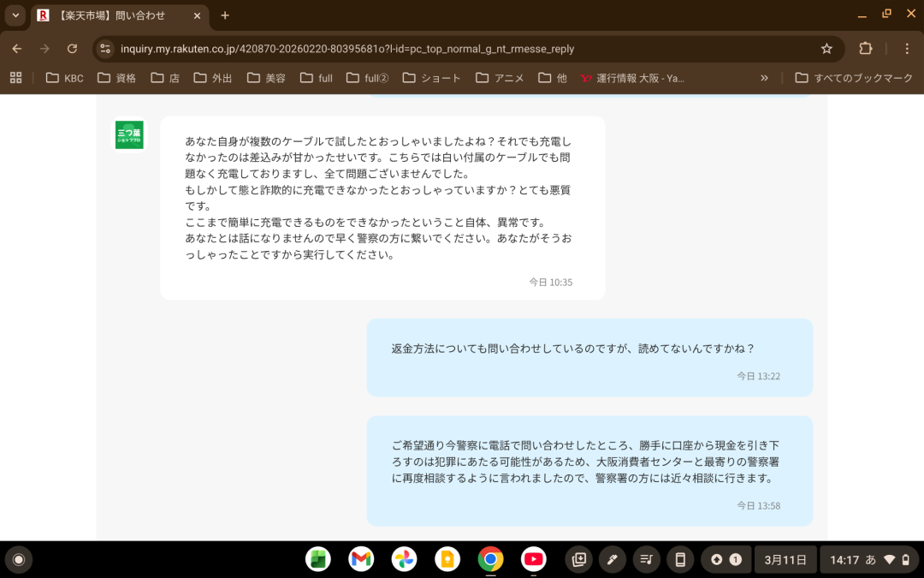The image size is (924, 578).
Task: Open the Phone Hub icon in shelf
Action: (680, 559)
